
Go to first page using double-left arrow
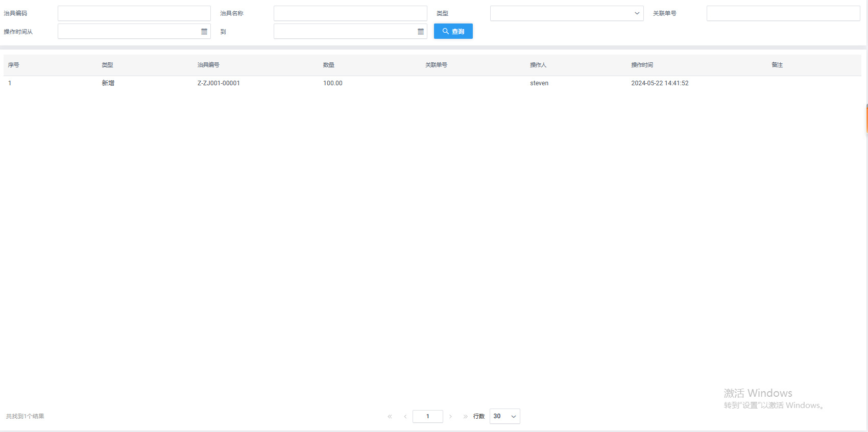390,416
